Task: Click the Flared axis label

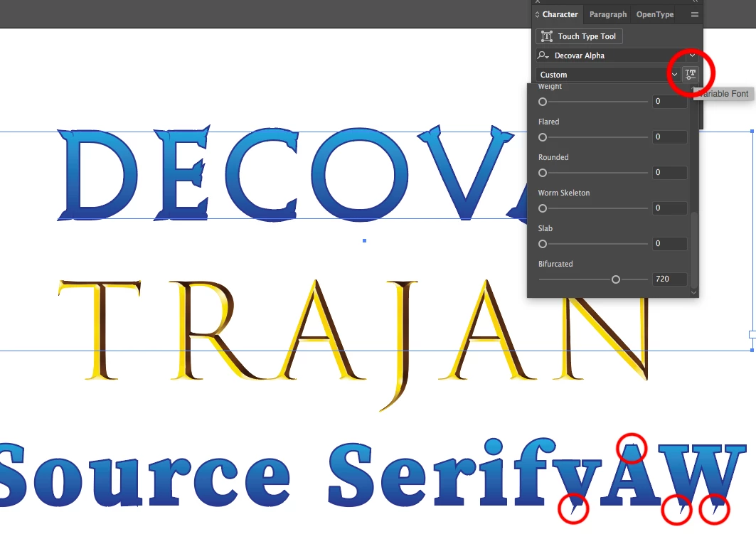Action: coord(548,122)
